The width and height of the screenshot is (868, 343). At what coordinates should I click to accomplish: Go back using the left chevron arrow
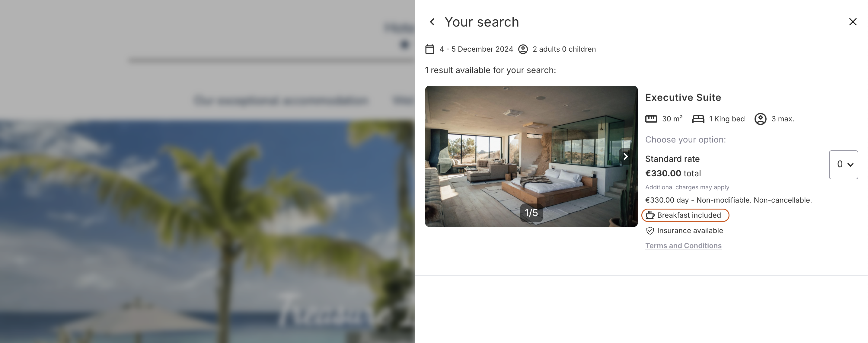coord(432,22)
